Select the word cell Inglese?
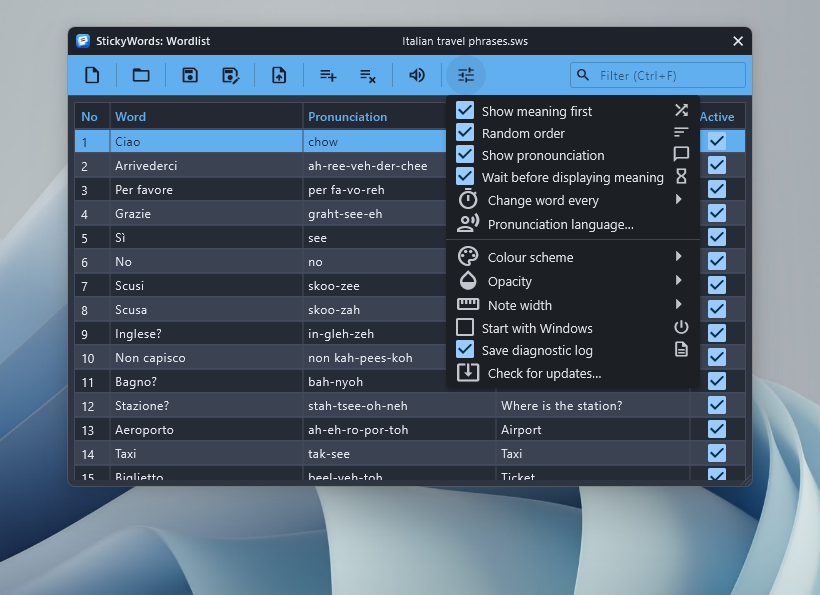This screenshot has height=595, width=820. (x=206, y=334)
